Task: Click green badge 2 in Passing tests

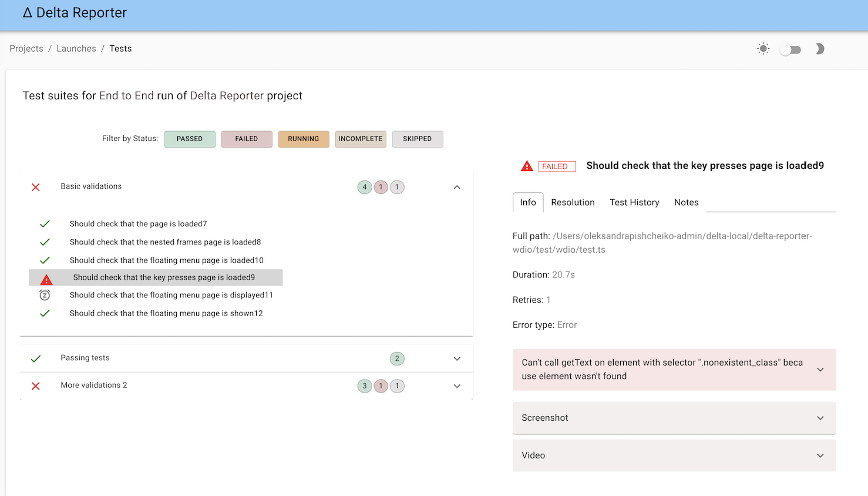Action: (x=397, y=358)
